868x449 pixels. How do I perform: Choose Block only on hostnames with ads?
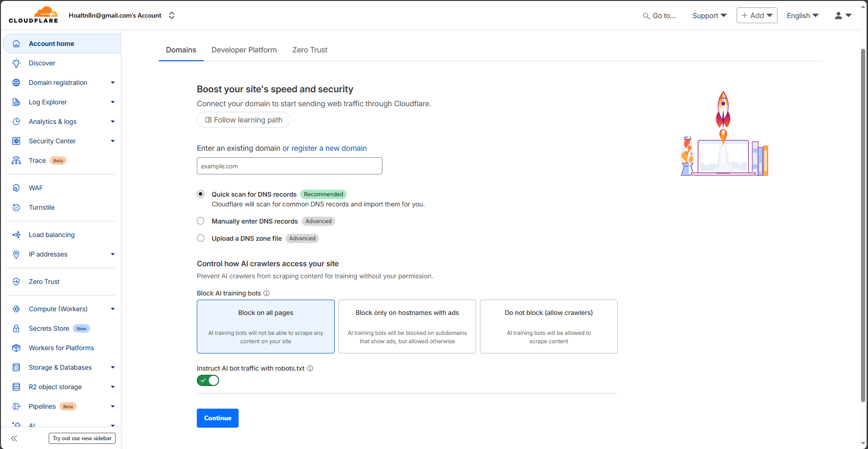click(x=407, y=327)
